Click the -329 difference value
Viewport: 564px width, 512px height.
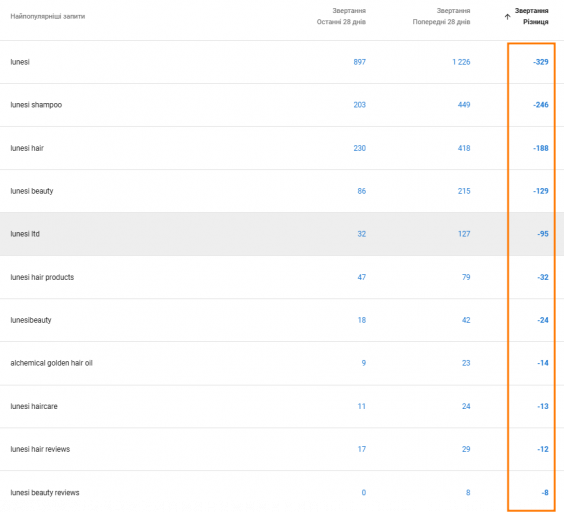pos(541,62)
